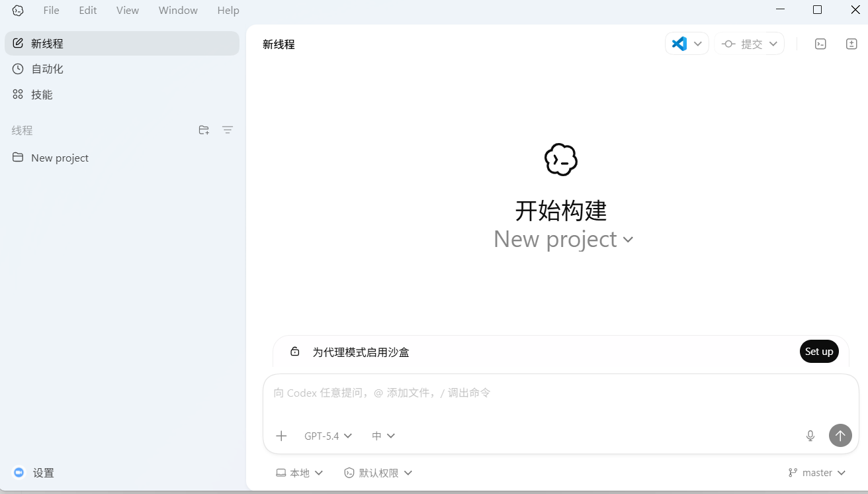Open the 中 reasoning effort dropdown
868x494 pixels.
(x=383, y=436)
